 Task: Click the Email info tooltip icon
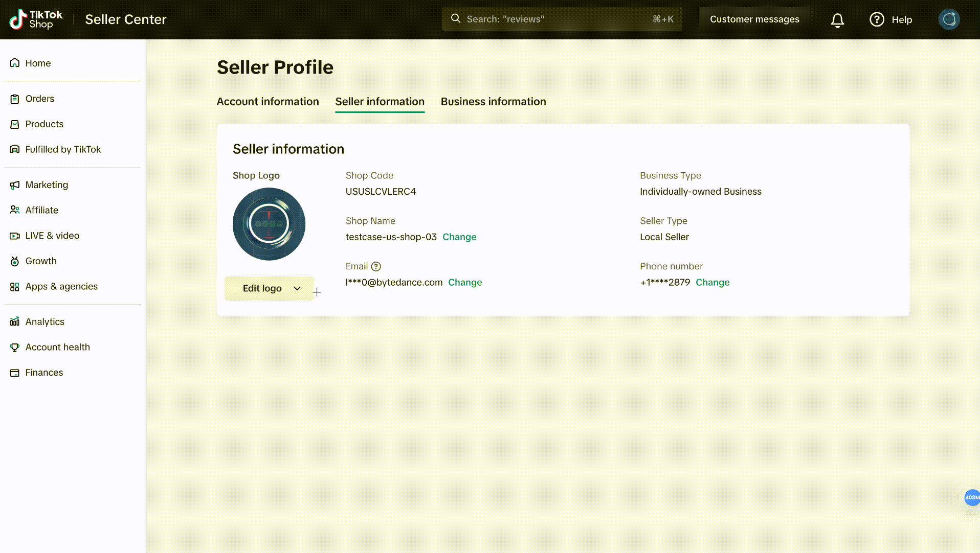(376, 266)
